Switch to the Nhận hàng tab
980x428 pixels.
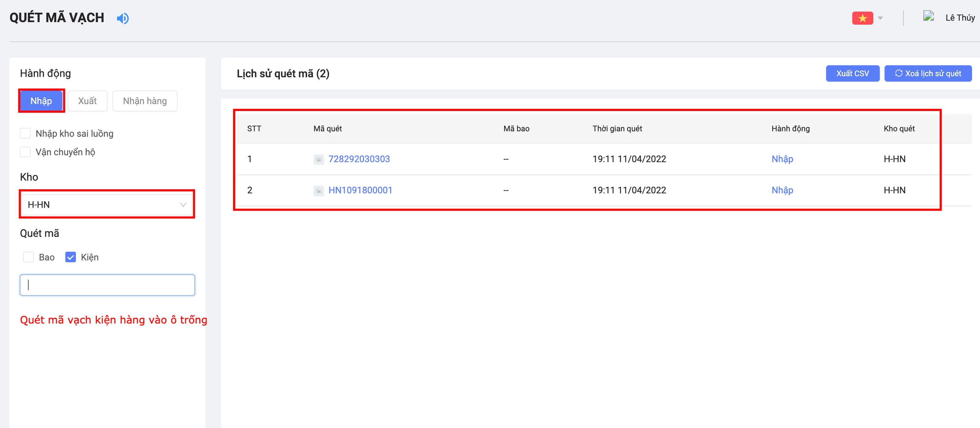click(x=145, y=101)
